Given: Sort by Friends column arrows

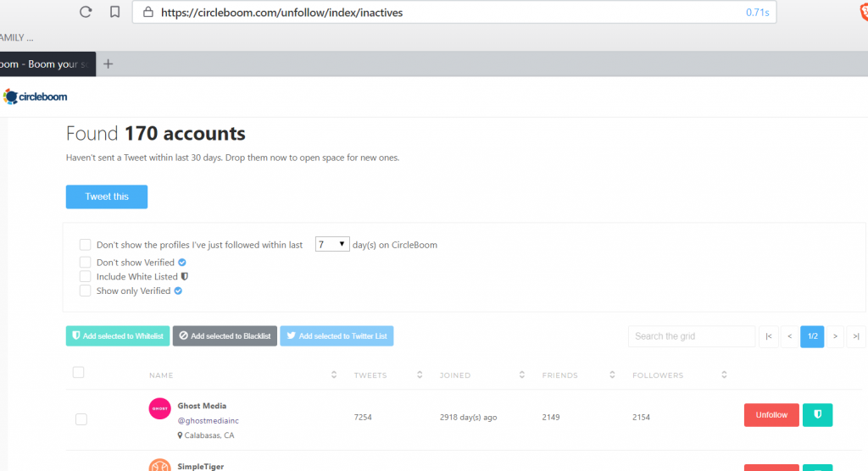Looking at the screenshot, I should [612, 374].
